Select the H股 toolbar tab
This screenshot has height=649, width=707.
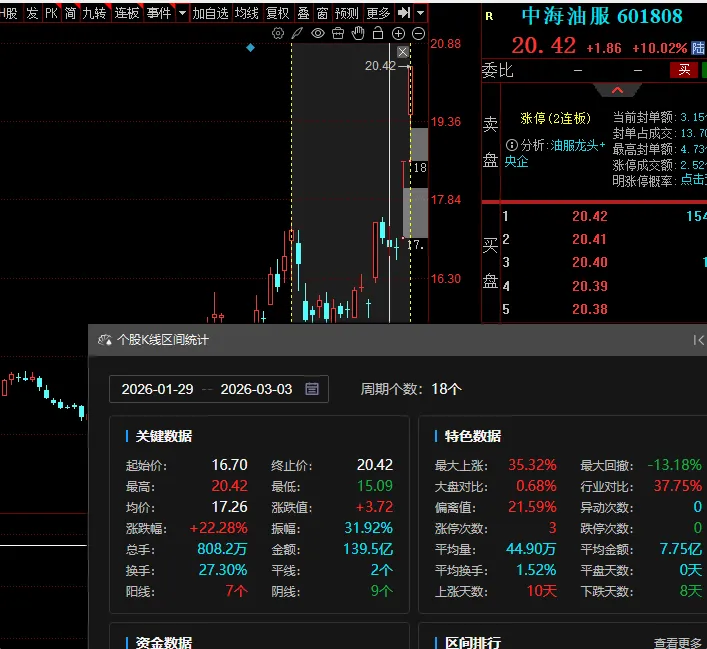(9, 14)
